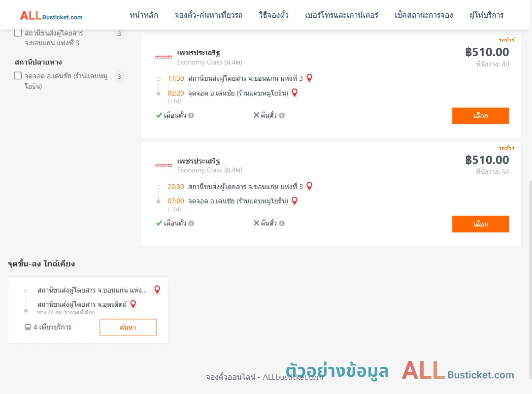Open map pin for 17:30 Khon Kaen station
Image resolution: width=532 pixels, height=394 pixels.
(x=309, y=78)
